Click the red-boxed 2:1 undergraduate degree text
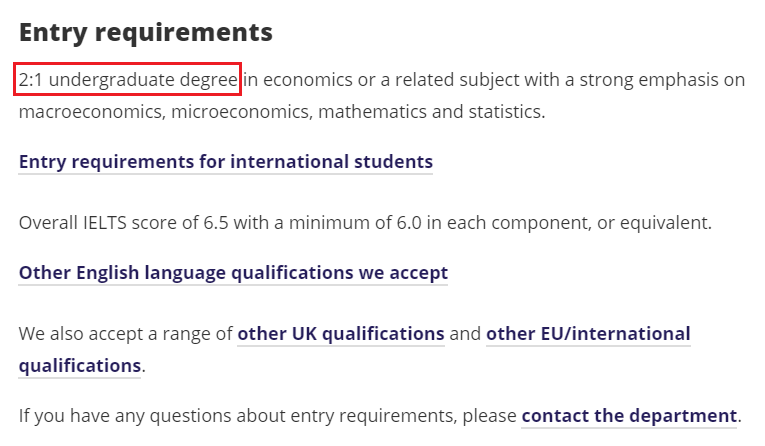Screen dimensions: 765x446 [x=128, y=80]
